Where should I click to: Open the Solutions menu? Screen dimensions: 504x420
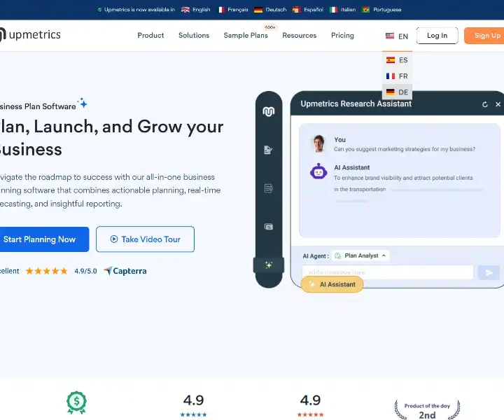point(194,35)
